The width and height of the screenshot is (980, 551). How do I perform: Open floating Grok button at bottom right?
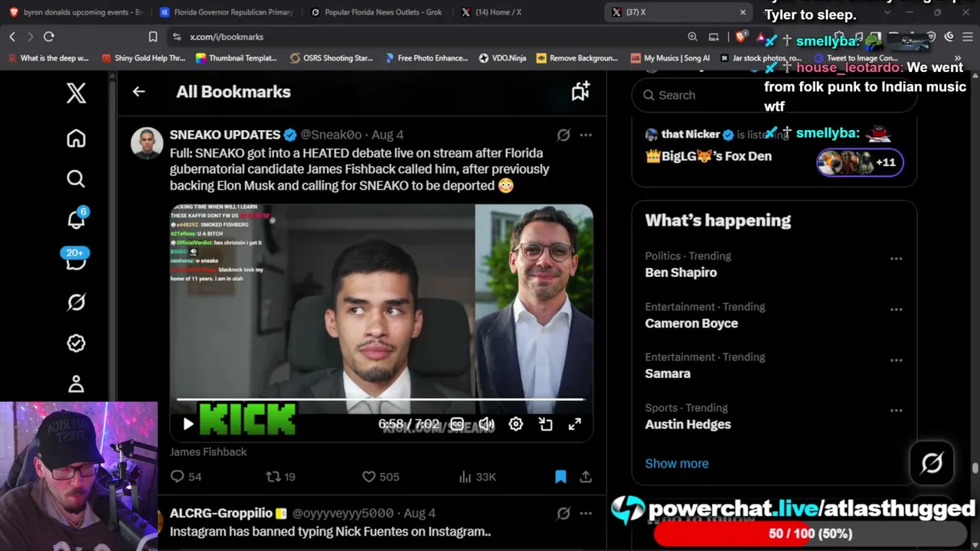[932, 463]
